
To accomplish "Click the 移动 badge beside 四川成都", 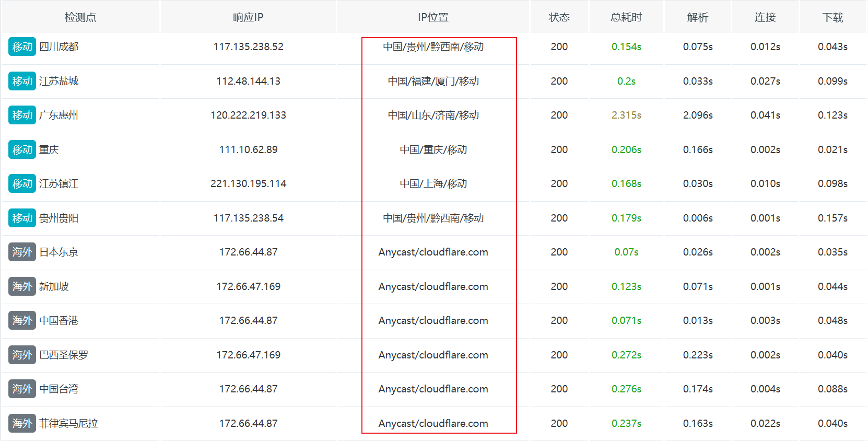I will [22, 47].
